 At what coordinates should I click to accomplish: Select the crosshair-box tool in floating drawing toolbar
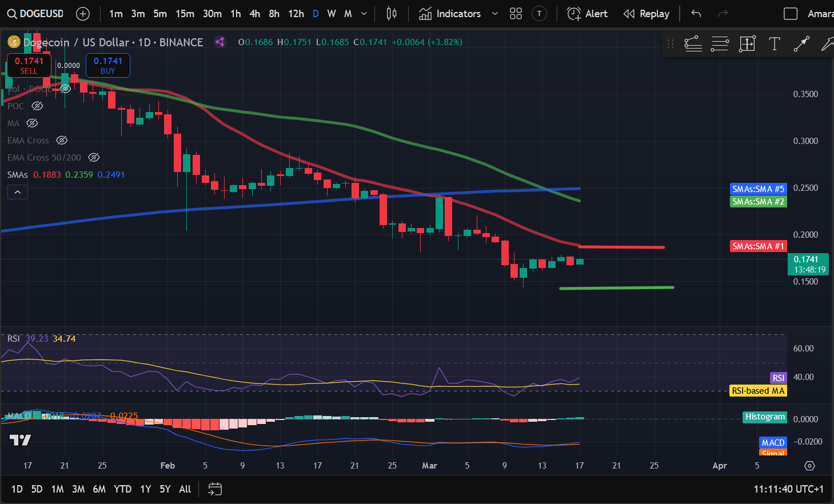747,44
